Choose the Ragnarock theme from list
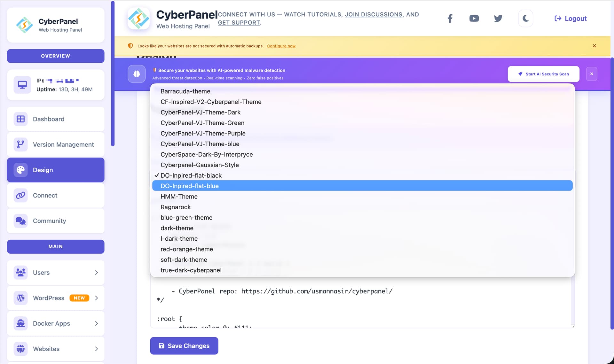 pyautogui.click(x=176, y=207)
